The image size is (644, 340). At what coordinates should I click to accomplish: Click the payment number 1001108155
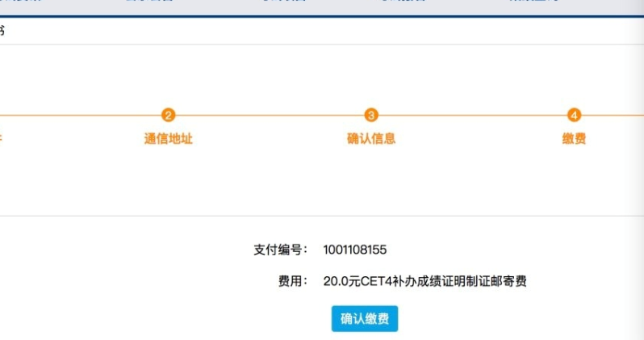(x=354, y=250)
